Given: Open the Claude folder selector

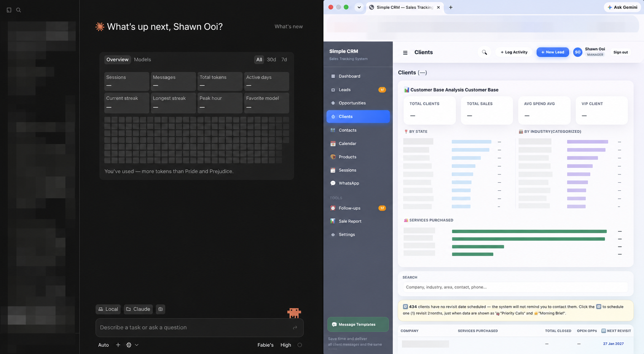Looking at the screenshot, I should (138, 309).
